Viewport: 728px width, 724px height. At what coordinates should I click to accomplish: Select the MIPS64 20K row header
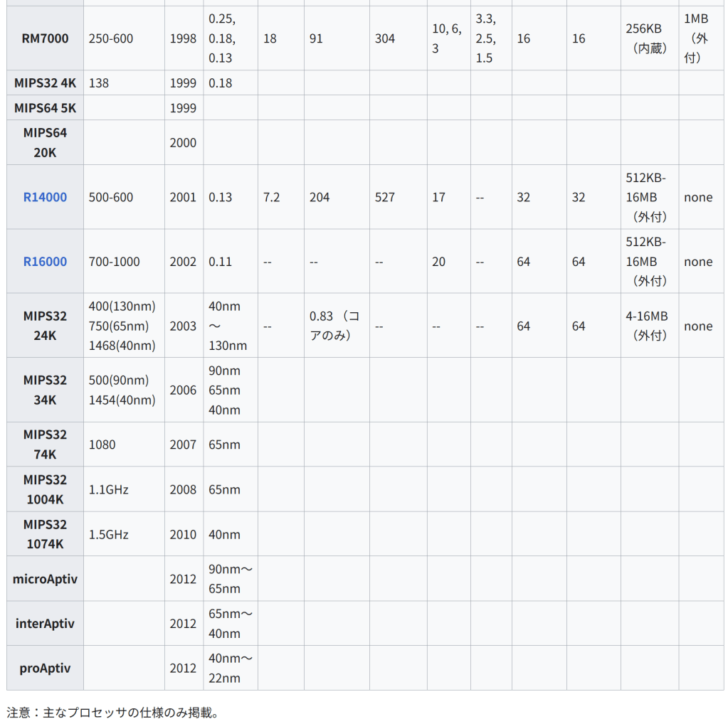pyautogui.click(x=45, y=142)
